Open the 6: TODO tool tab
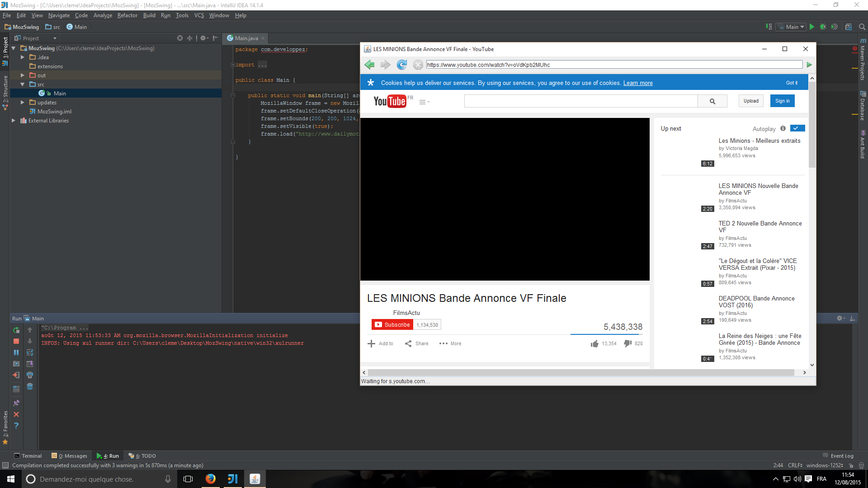The width and height of the screenshot is (868, 488). point(142,456)
